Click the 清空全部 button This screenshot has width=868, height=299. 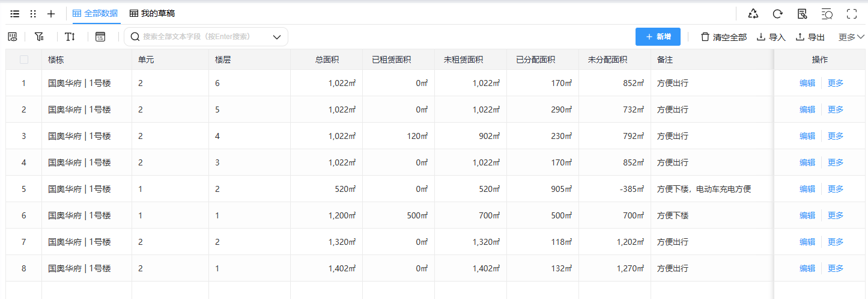coord(724,37)
